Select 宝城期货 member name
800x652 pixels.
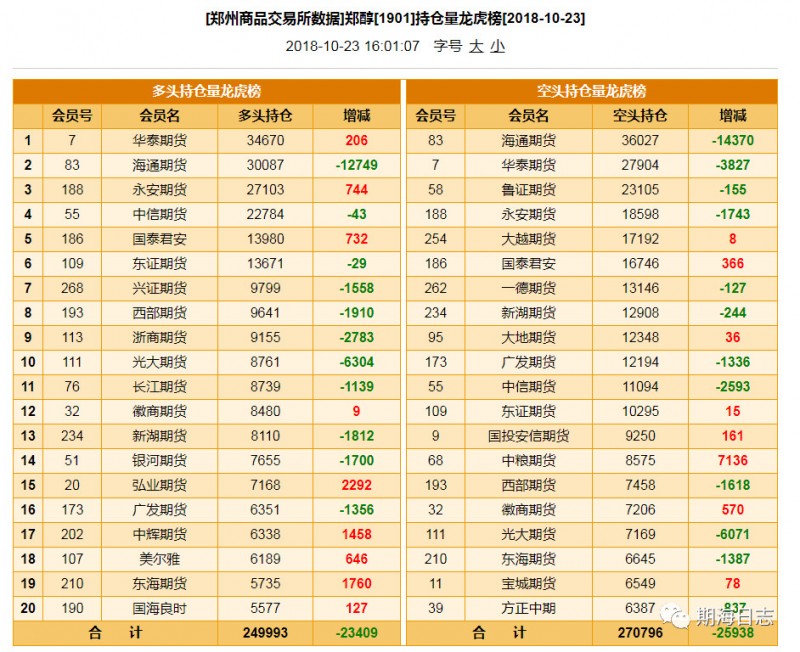click(528, 584)
